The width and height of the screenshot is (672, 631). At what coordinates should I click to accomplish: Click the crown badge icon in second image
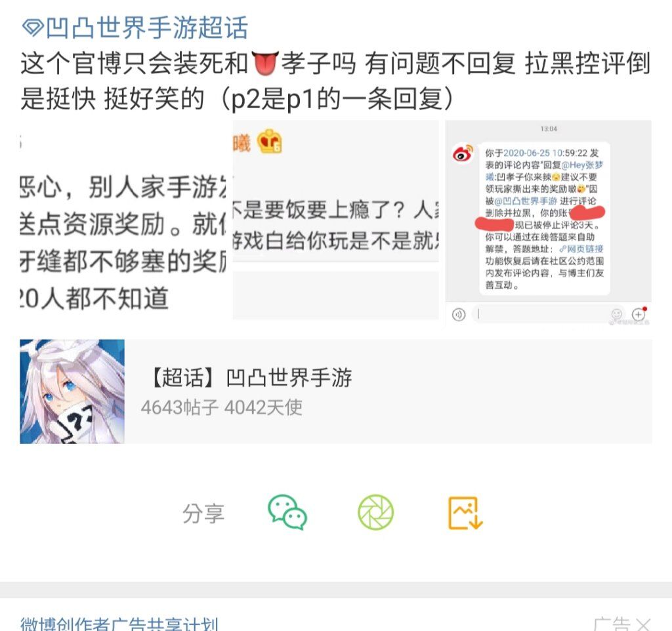pyautogui.click(x=269, y=142)
